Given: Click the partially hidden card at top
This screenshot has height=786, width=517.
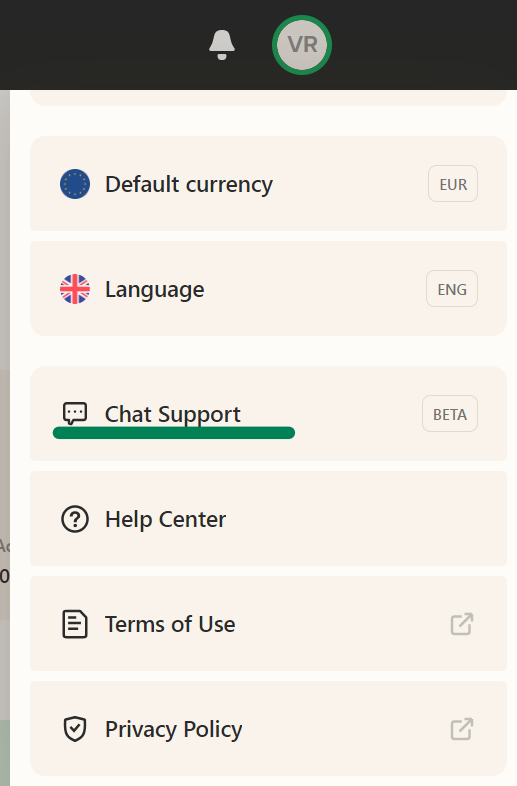Looking at the screenshot, I should (268, 98).
